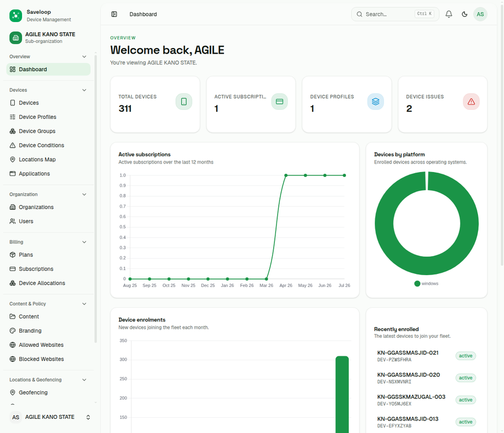Click the Blocked Websites globe icon

click(12, 359)
